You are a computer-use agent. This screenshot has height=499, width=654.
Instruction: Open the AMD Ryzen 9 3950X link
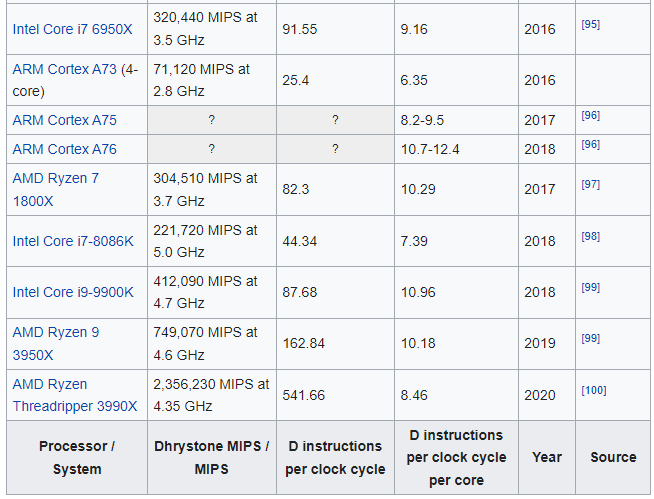point(55,344)
